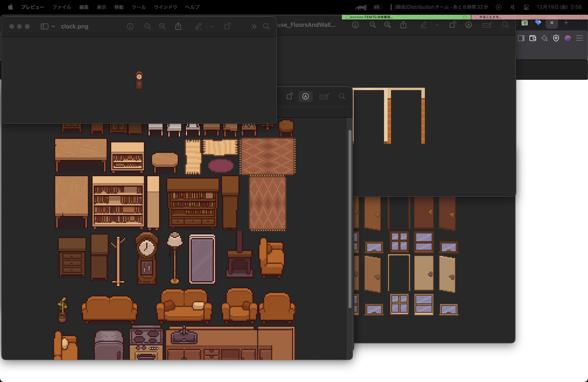Screen dimensions: 588x382
Task: Rotate the clock.png image
Action: pyautogui.click(x=227, y=26)
